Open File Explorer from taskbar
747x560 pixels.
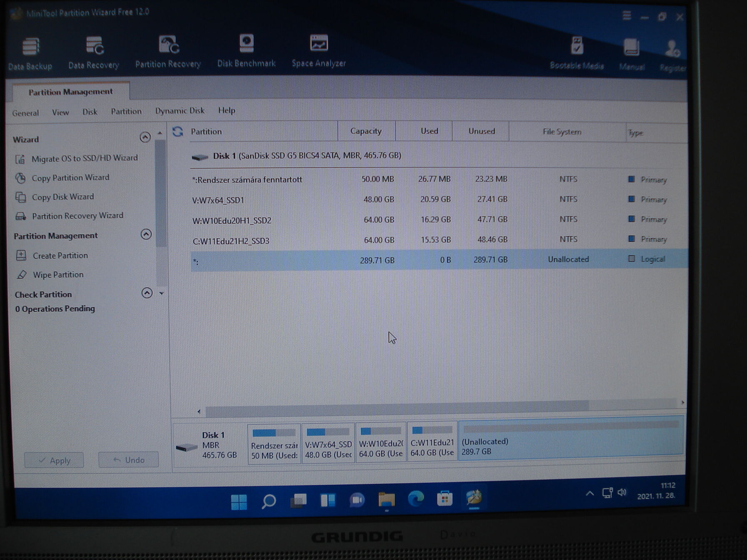(x=387, y=499)
